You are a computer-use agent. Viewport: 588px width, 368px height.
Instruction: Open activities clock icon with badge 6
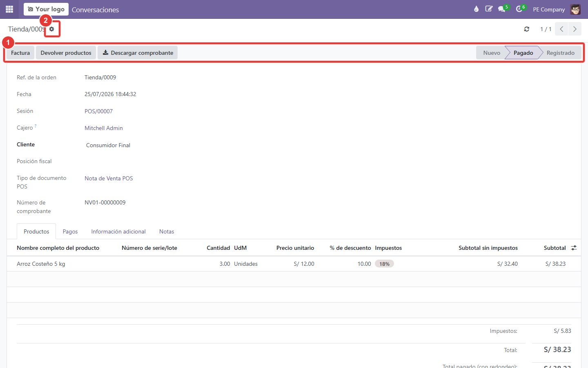pyautogui.click(x=520, y=9)
